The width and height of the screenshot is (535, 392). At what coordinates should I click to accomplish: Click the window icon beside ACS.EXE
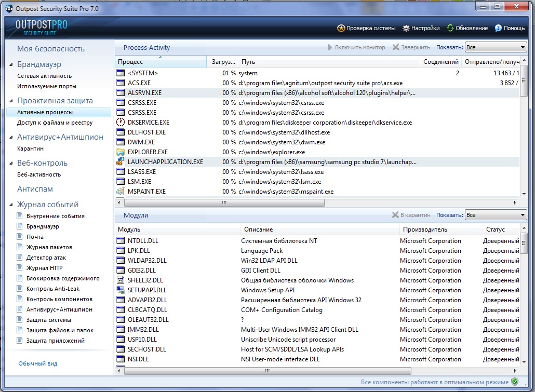point(121,83)
